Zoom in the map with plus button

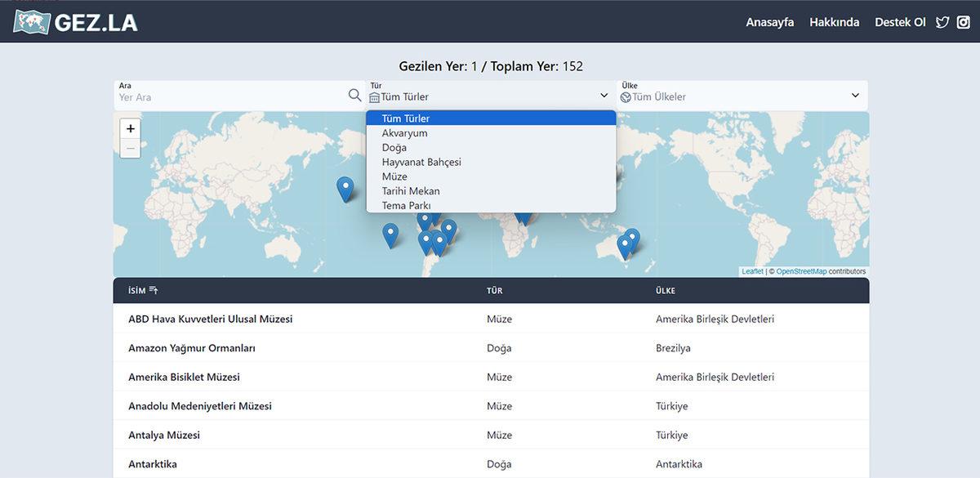click(130, 129)
